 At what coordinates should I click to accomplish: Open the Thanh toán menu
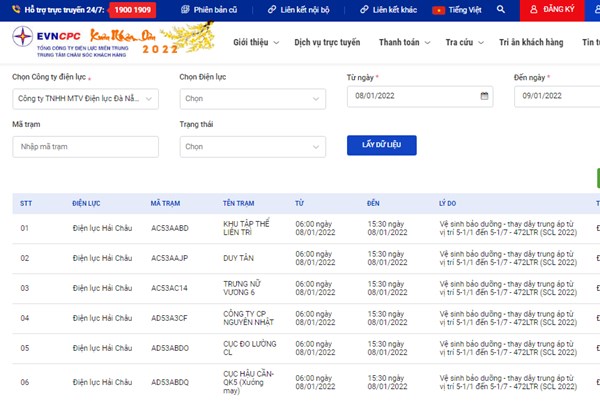399,42
